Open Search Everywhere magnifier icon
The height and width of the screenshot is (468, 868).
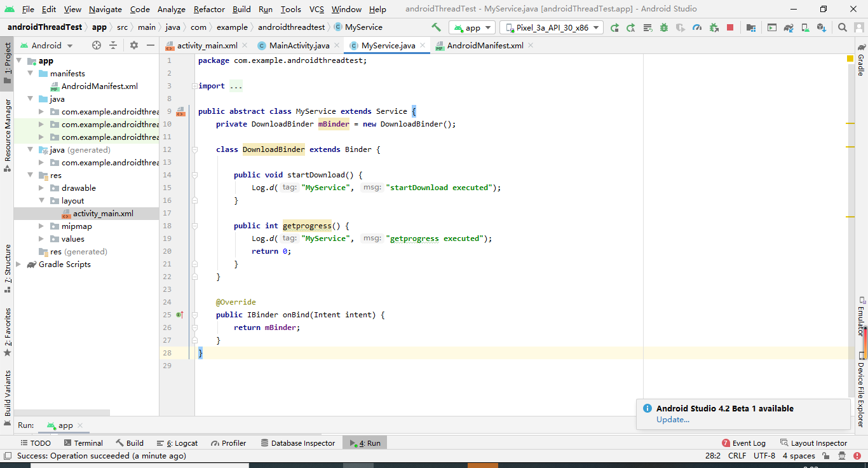pos(843,27)
